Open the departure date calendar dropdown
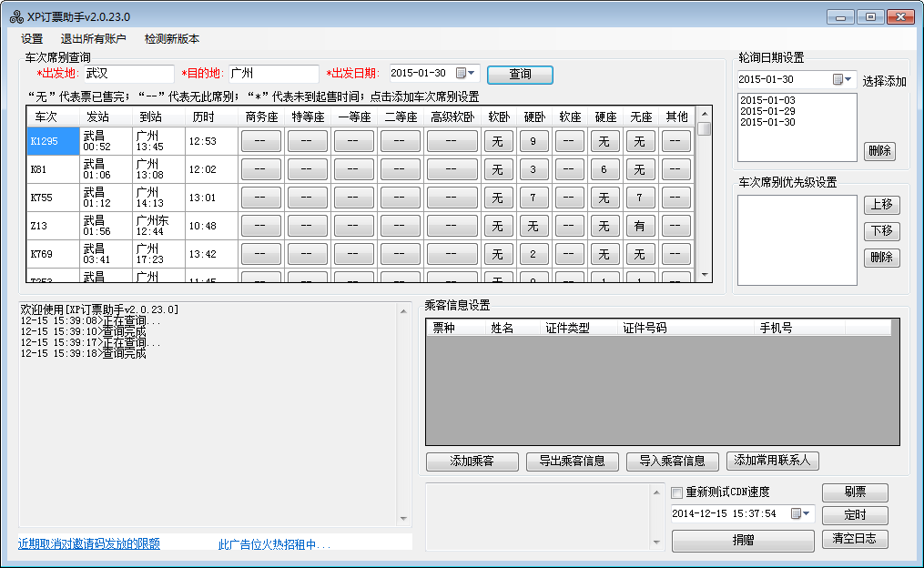 466,74
